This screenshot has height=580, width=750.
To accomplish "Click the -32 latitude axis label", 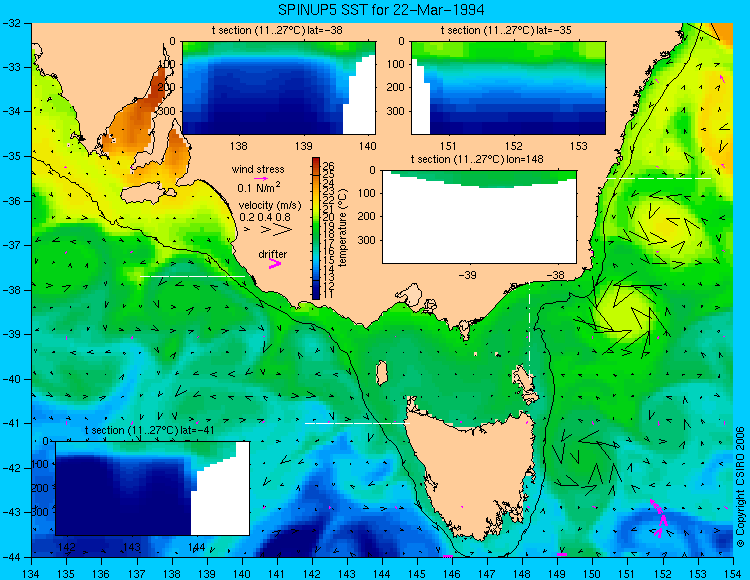I will click(11, 23).
